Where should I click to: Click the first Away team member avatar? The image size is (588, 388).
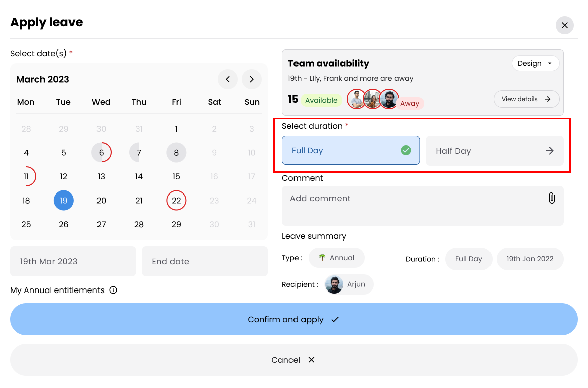click(356, 99)
